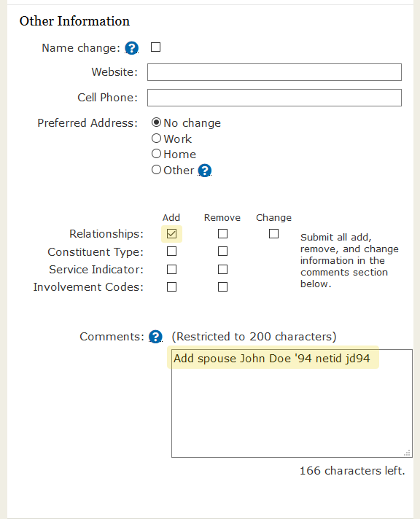Click inside the Comments text area
Image resolution: width=420 pixels, height=519 pixels.
[292, 404]
